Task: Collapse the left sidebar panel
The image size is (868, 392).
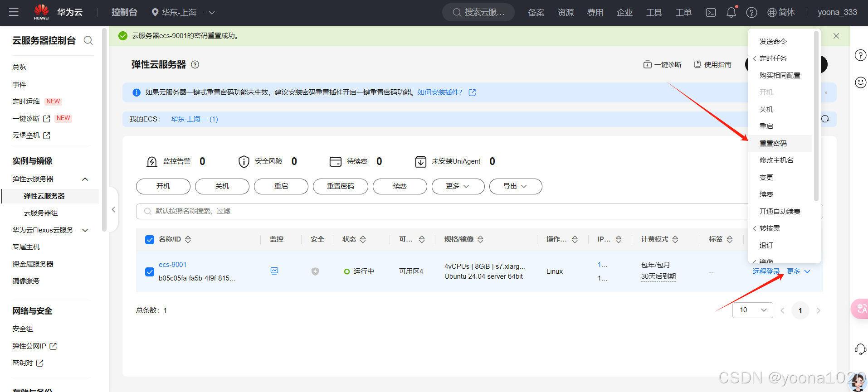Action: click(113, 209)
